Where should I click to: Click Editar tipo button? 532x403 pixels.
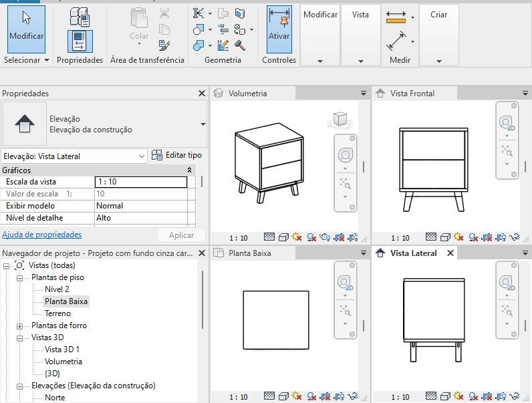[x=176, y=155]
